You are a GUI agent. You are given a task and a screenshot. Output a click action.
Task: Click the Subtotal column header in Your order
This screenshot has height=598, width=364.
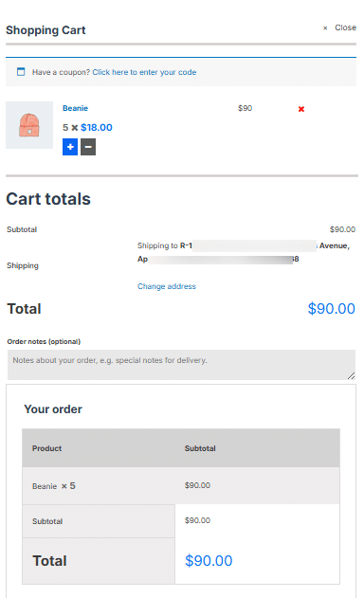coord(200,448)
